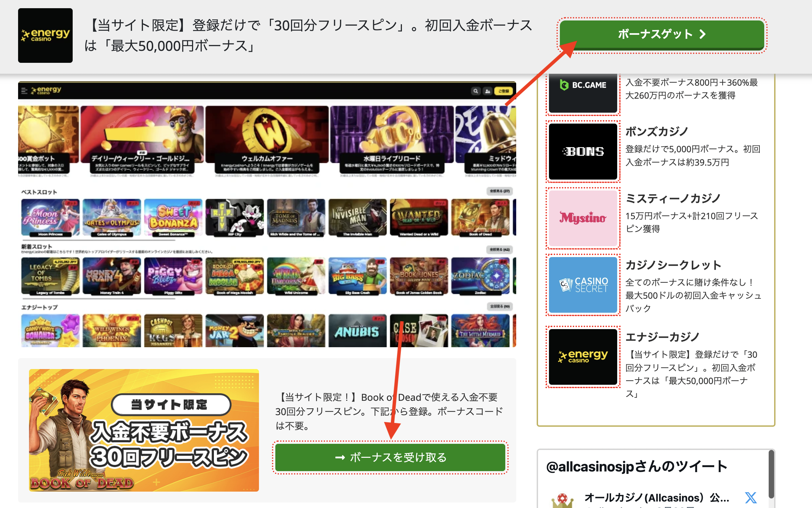Open the Sweet Bonanza slot thumbnail
The width and height of the screenshot is (812, 508).
click(x=173, y=217)
